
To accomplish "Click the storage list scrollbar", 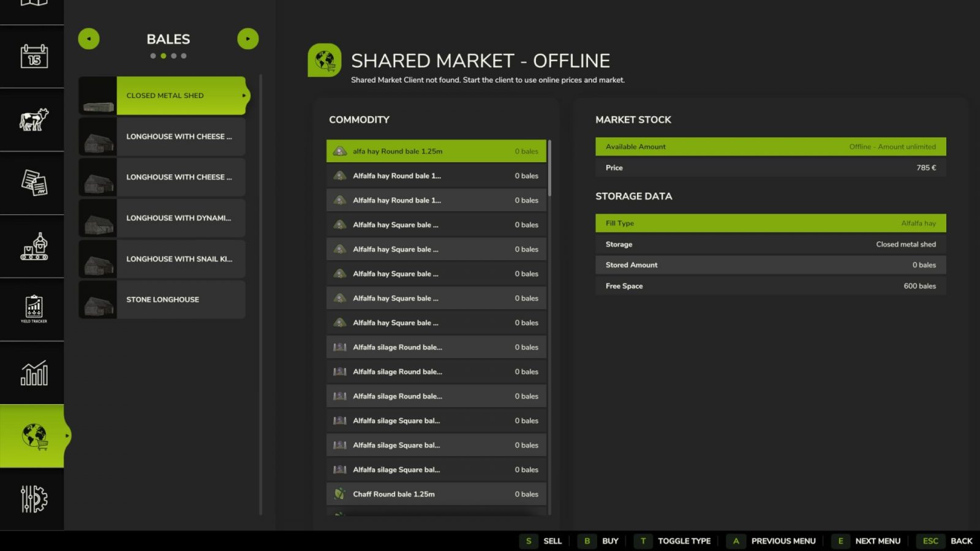I will click(261, 294).
